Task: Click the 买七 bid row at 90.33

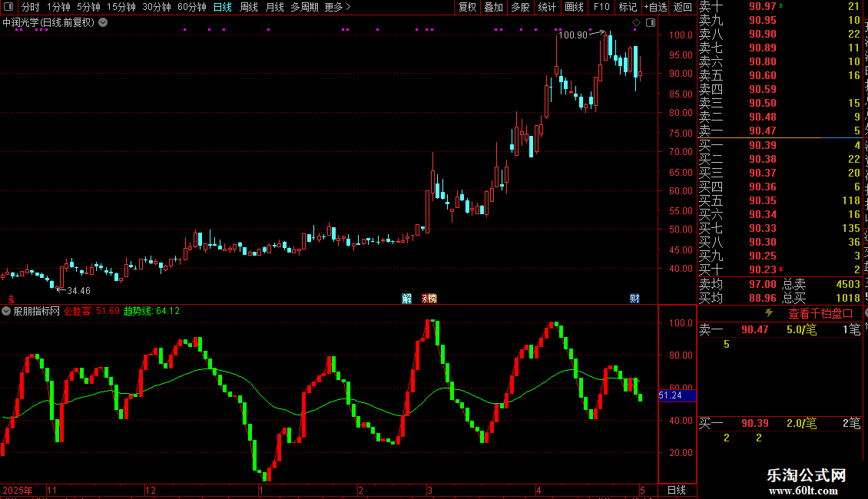Action: tap(780, 228)
